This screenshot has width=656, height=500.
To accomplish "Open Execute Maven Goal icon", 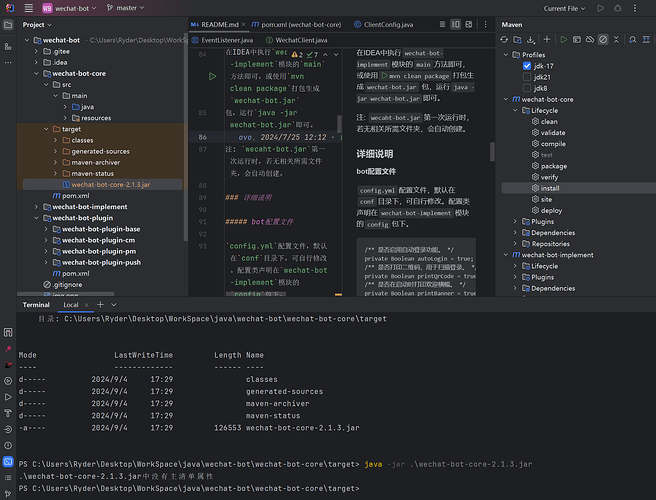I will [577, 39].
